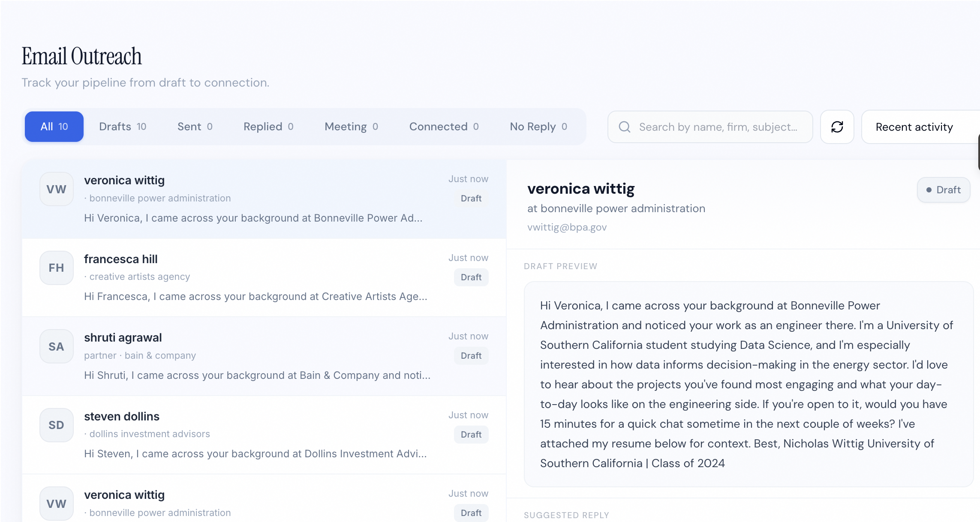Screen dimensions: 980x522
Task: Click the magnifying glass in the search bar
Action: 625,126
